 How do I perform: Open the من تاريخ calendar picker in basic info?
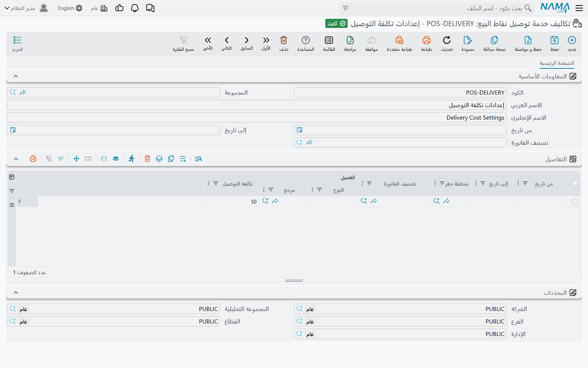[300, 130]
